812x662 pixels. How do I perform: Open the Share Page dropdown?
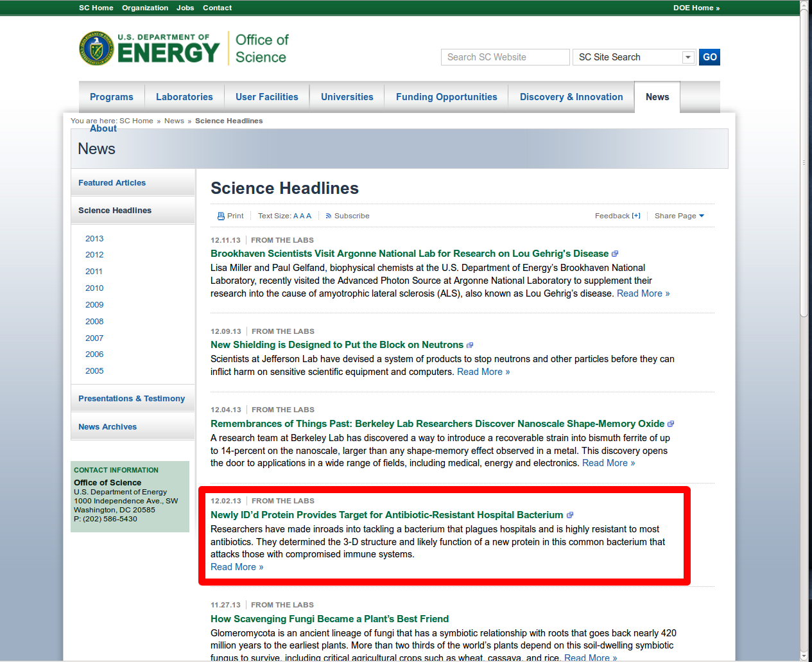point(679,216)
